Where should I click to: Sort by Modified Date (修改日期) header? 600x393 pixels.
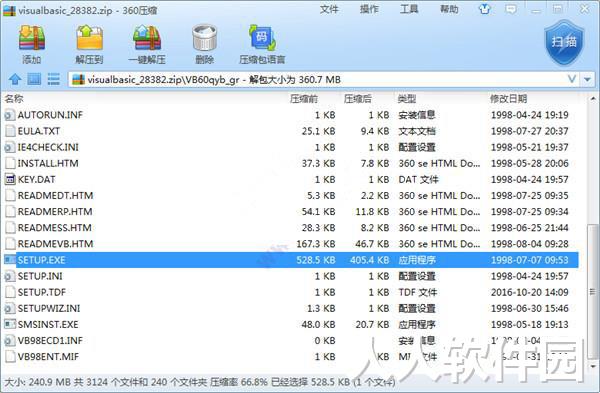click(x=509, y=99)
